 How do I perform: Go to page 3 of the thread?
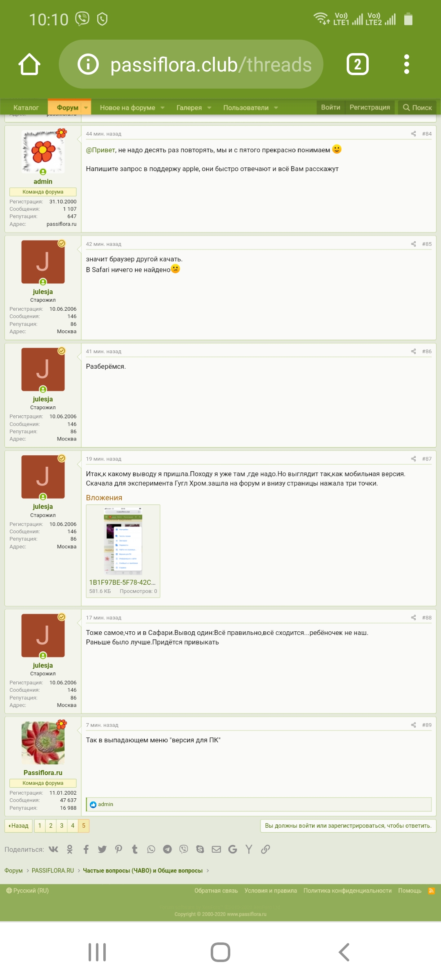tap(62, 826)
